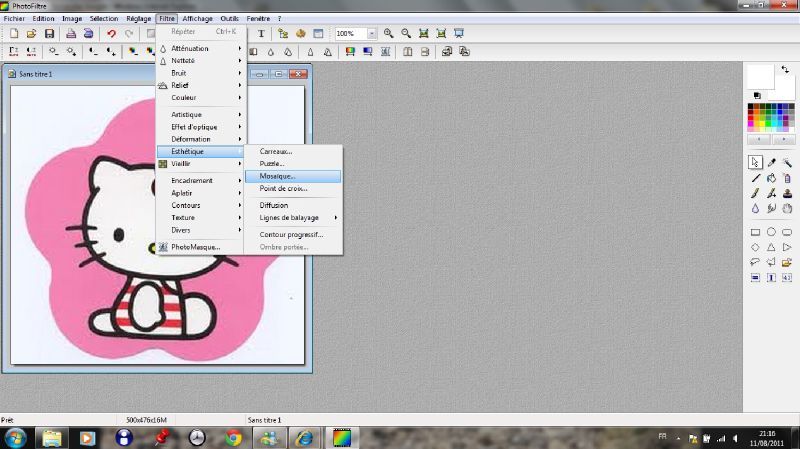
Task: Select the Magic wand tool
Action: (x=787, y=162)
